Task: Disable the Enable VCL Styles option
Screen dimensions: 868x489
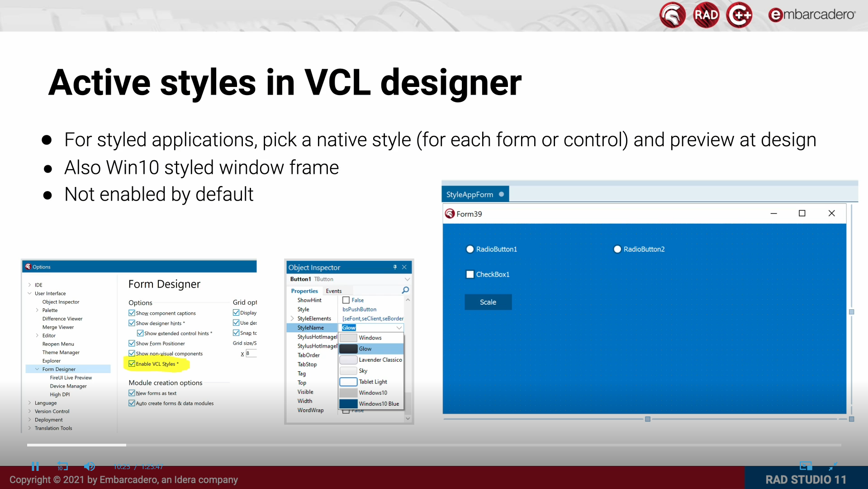Action: pos(132,364)
